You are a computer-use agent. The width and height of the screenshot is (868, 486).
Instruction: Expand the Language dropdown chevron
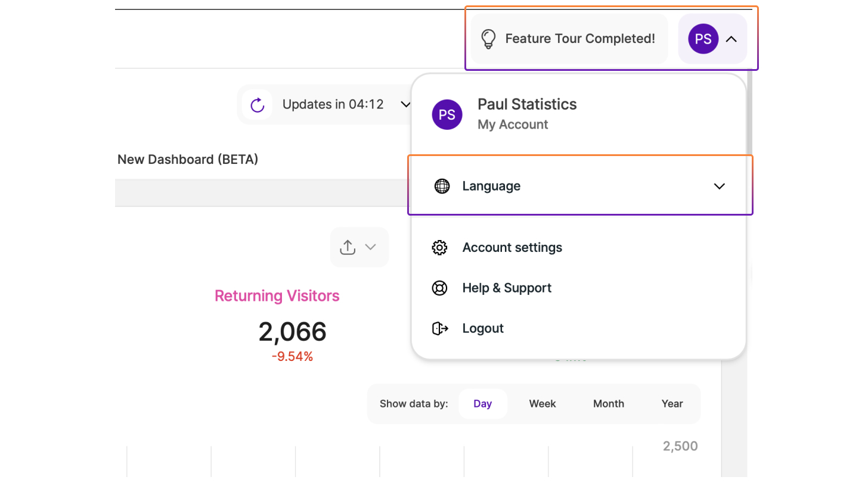[x=720, y=186]
